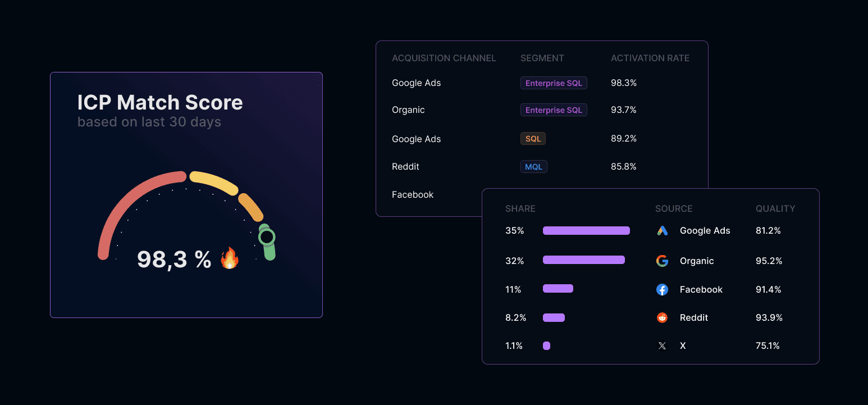Click the orange segment of the gauge
868x405 pixels.
pos(251,207)
